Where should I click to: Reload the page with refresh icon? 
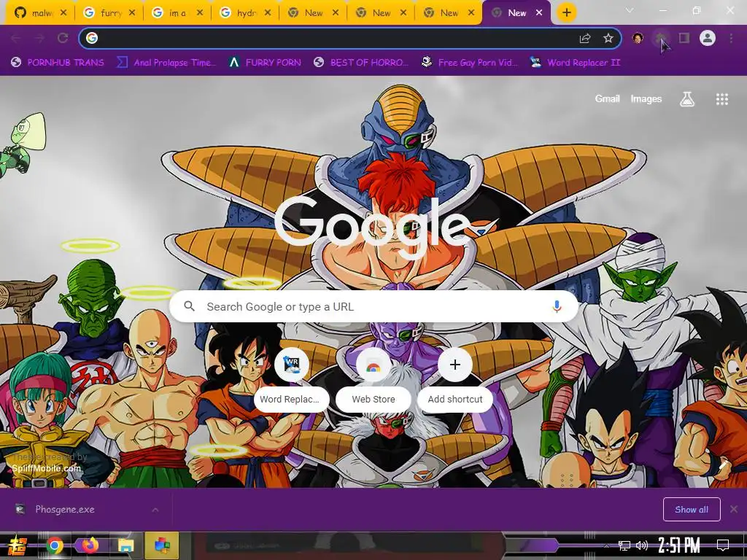tap(63, 38)
